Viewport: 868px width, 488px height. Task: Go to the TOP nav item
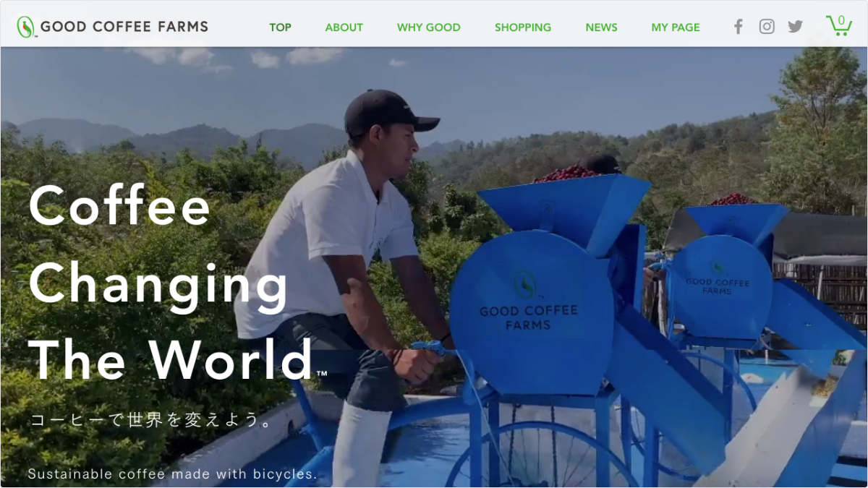(280, 27)
